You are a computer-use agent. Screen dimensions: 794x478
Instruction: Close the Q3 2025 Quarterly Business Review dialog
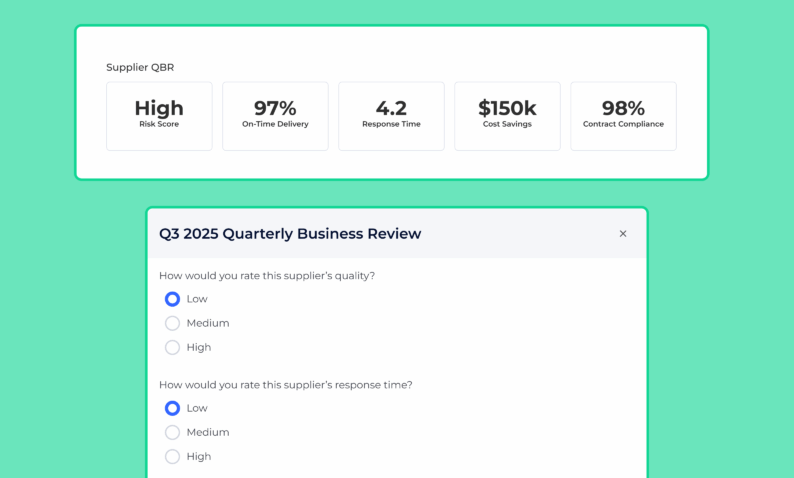[x=622, y=234]
